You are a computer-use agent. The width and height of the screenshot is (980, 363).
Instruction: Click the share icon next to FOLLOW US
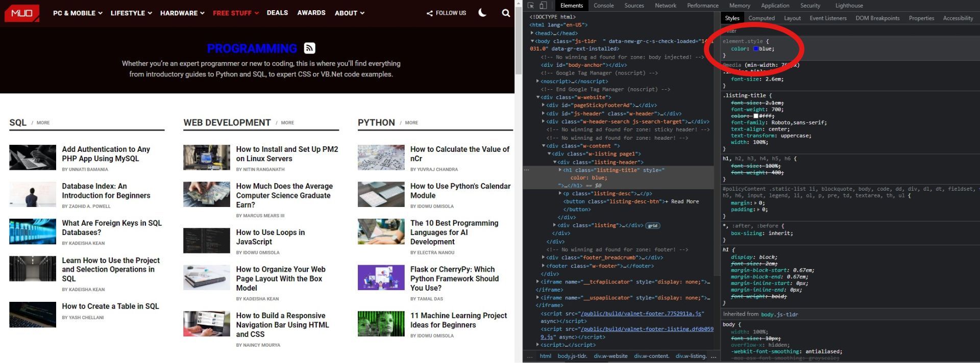point(430,13)
